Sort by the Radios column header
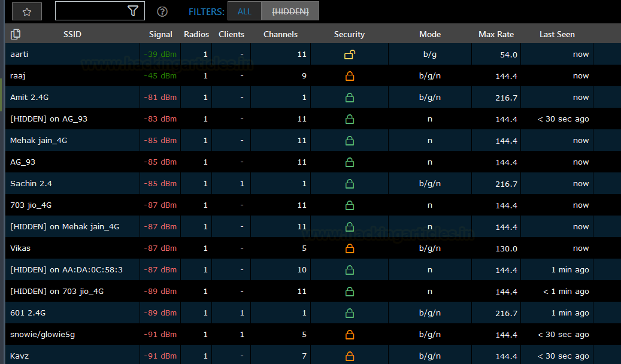 coord(196,34)
